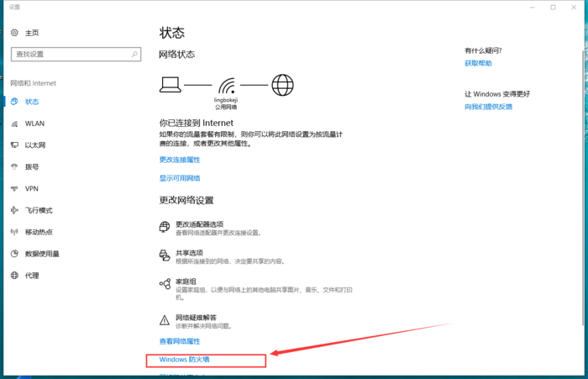The height and width of the screenshot is (379, 588).
Task: Click the airplane mode (飞行模式) icon
Action: (x=14, y=210)
